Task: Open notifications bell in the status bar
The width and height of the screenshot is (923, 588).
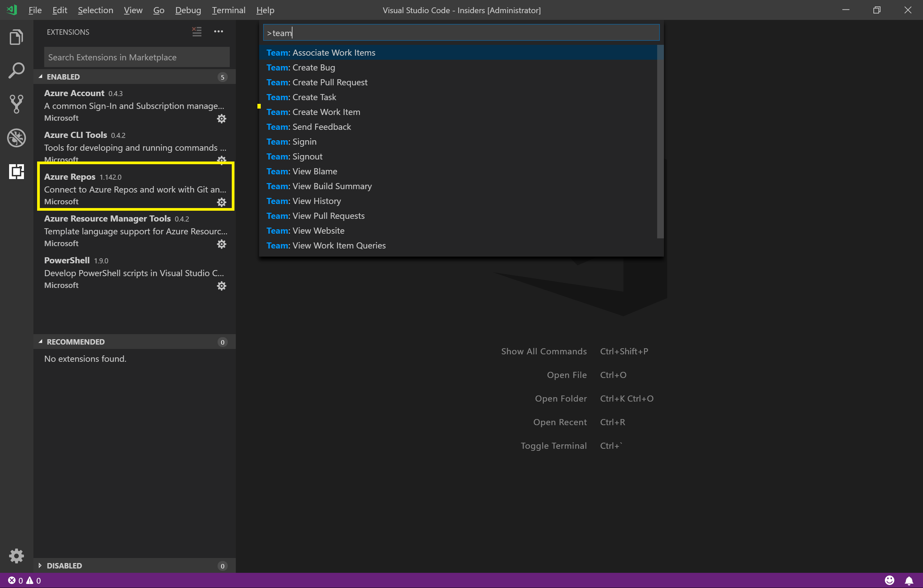Action: pyautogui.click(x=910, y=580)
